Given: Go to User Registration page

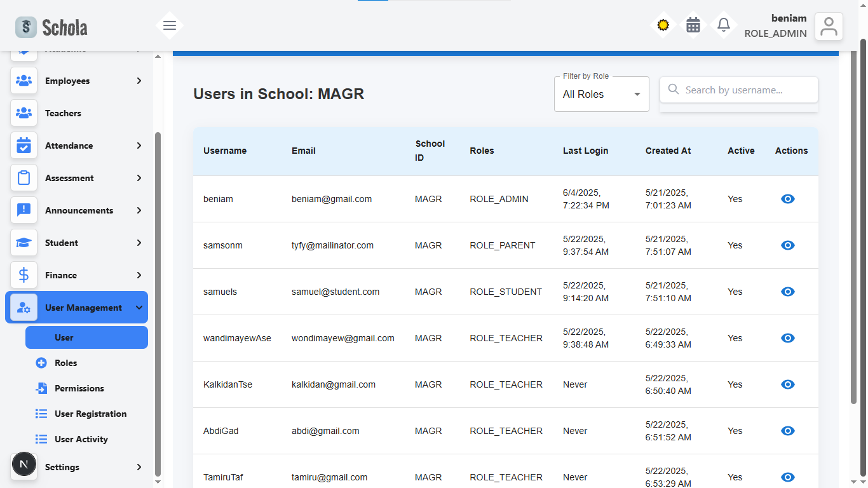Looking at the screenshot, I should [90, 414].
